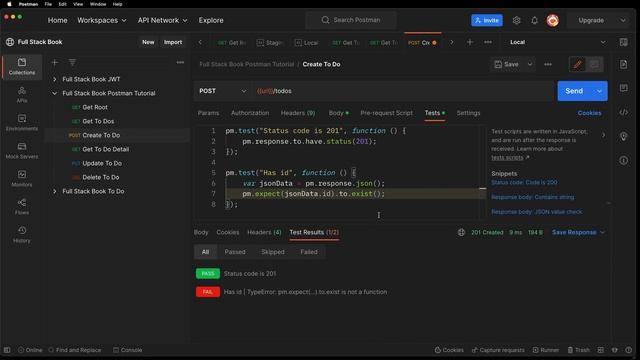This screenshot has height=360, width=640.
Task: Click the plus icon to create a collection
Action: pyautogui.click(x=55, y=62)
